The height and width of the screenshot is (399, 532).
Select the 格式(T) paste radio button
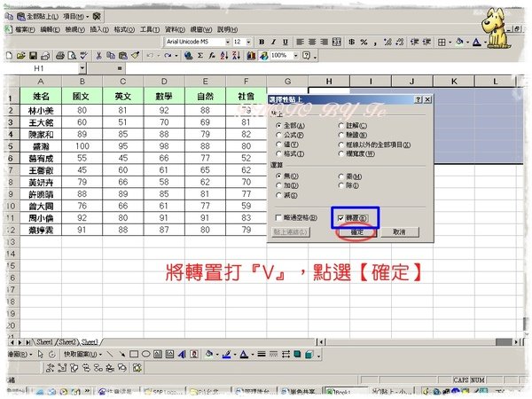coord(278,154)
